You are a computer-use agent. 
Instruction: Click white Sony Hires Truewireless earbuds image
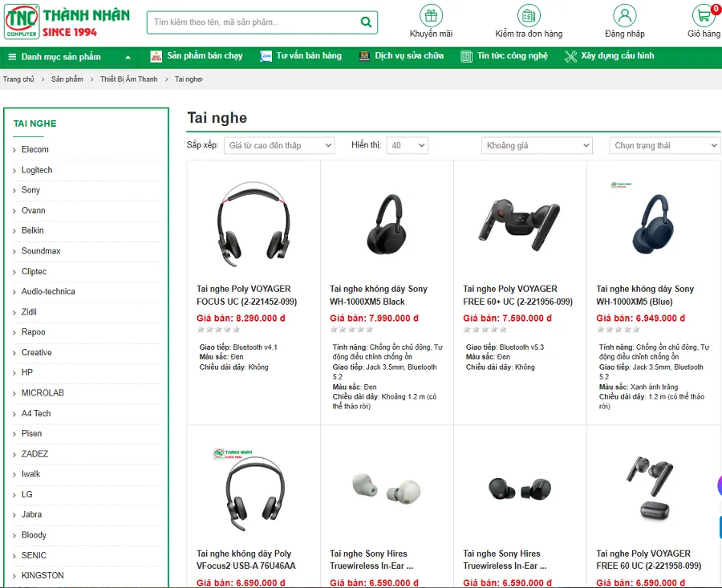[386, 488]
